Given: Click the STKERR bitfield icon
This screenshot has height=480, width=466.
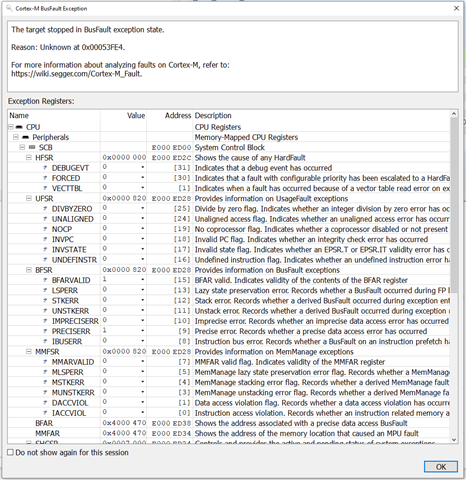Looking at the screenshot, I should tap(45, 301).
